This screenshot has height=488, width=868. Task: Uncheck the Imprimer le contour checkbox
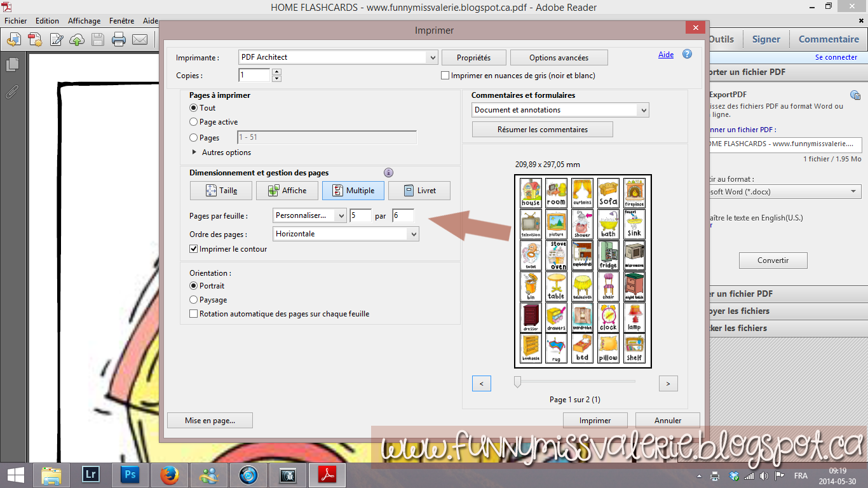(194, 249)
